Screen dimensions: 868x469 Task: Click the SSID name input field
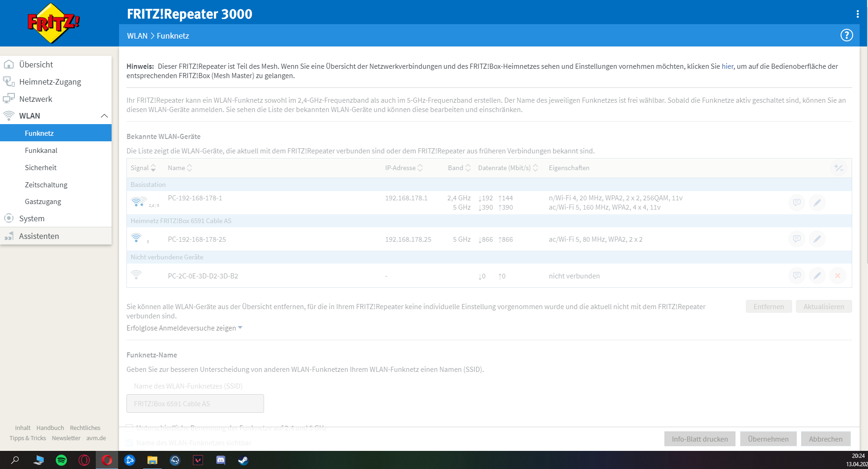coord(195,403)
